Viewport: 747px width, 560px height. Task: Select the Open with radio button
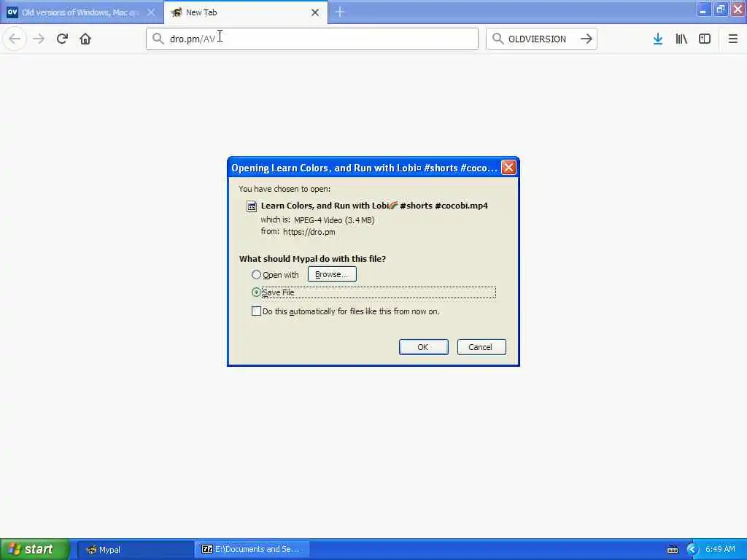click(256, 275)
